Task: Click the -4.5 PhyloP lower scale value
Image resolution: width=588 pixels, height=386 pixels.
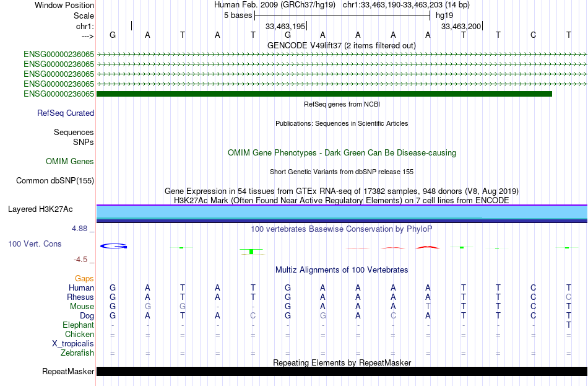Action: tap(80, 260)
